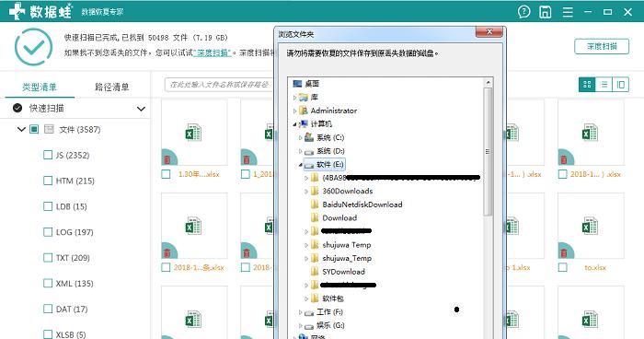Click the 数据蛙 app logo
644x339 pixels.
coord(40,11)
